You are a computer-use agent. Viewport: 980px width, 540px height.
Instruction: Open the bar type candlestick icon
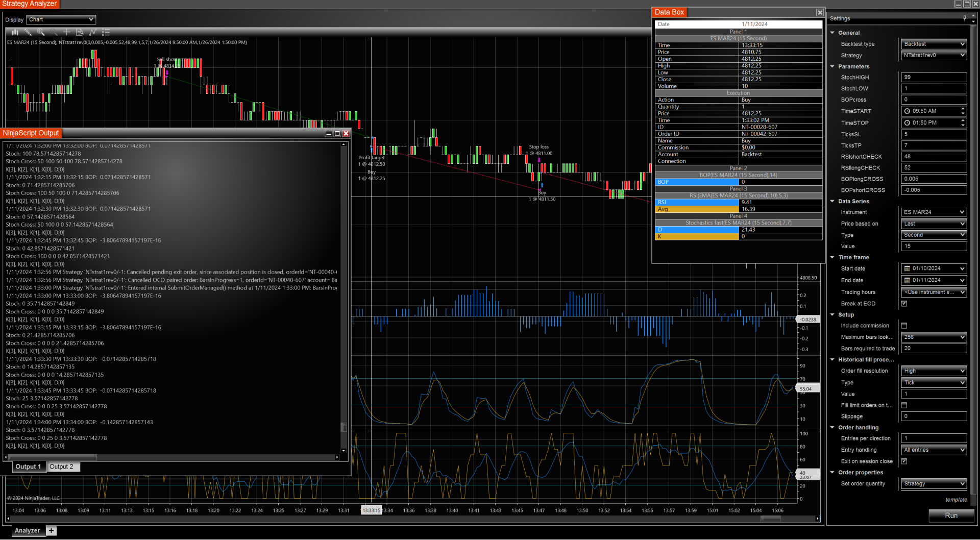(x=15, y=32)
